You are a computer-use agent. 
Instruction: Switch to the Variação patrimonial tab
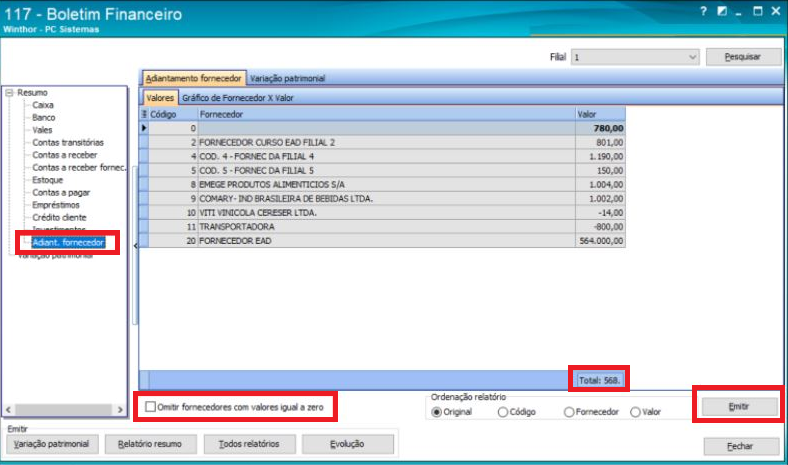(287, 78)
